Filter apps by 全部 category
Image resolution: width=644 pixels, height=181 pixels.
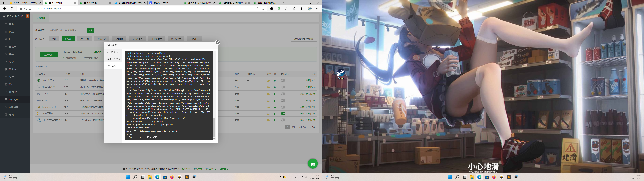[x=54, y=39]
